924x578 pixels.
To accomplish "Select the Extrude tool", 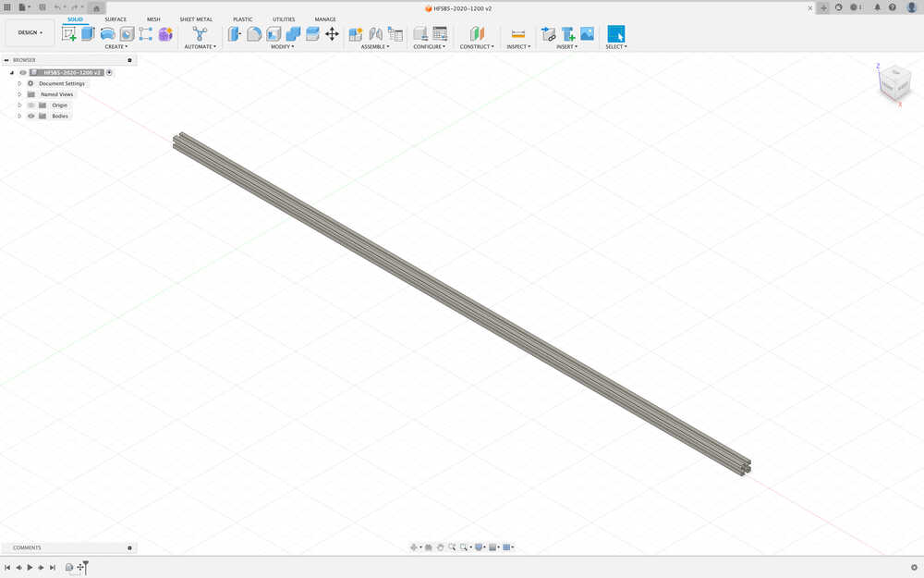I will pos(88,33).
